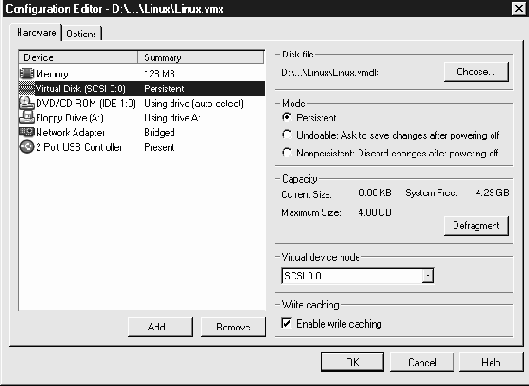This screenshot has height=386, width=529.
Task: Click the USB Controller icon
Action: click(27, 147)
